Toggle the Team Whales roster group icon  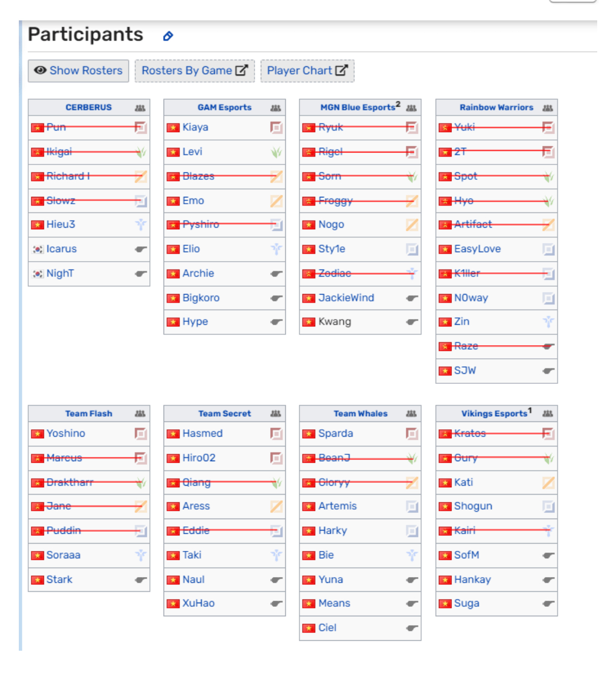coord(411,414)
